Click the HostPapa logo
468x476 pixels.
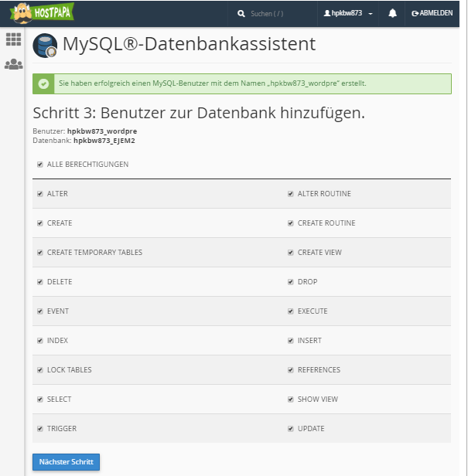click(x=42, y=12)
